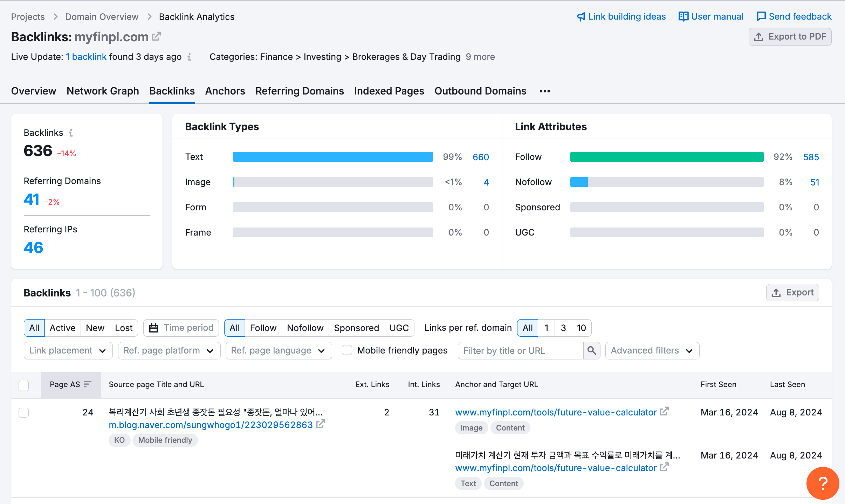Open first future-value-calculator external link icon
Screen dimensions: 845x504
coord(664,412)
